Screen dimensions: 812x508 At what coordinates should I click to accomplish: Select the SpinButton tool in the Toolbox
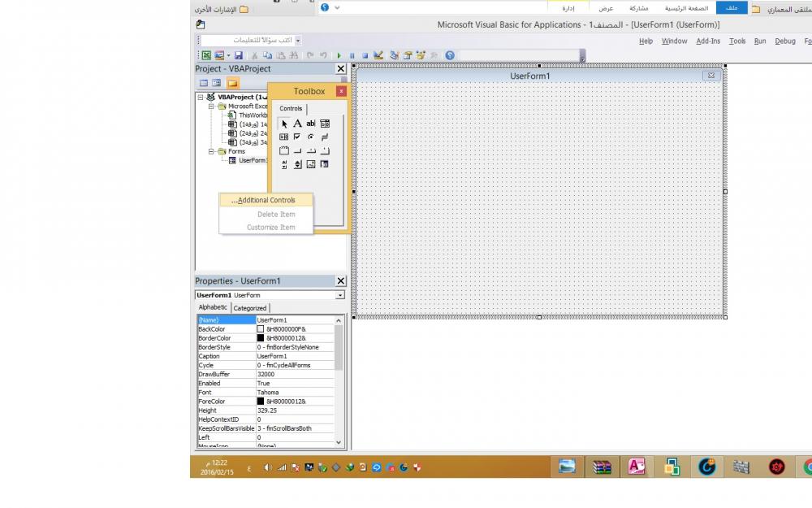[x=297, y=164]
